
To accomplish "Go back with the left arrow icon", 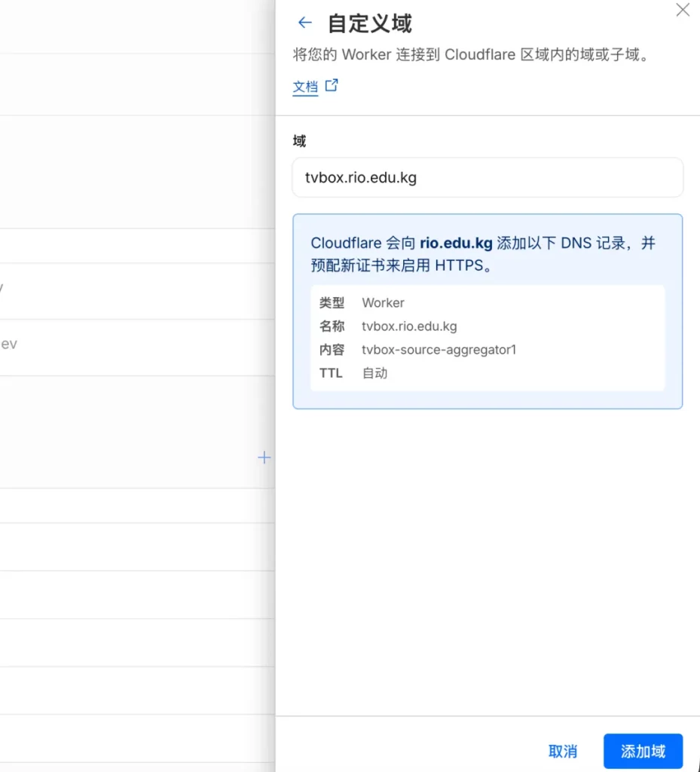I will pos(305,23).
